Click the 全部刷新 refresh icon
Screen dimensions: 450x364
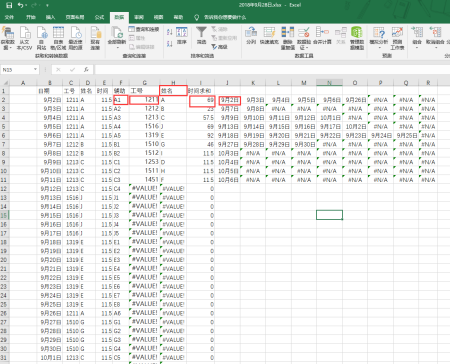[x=117, y=33]
